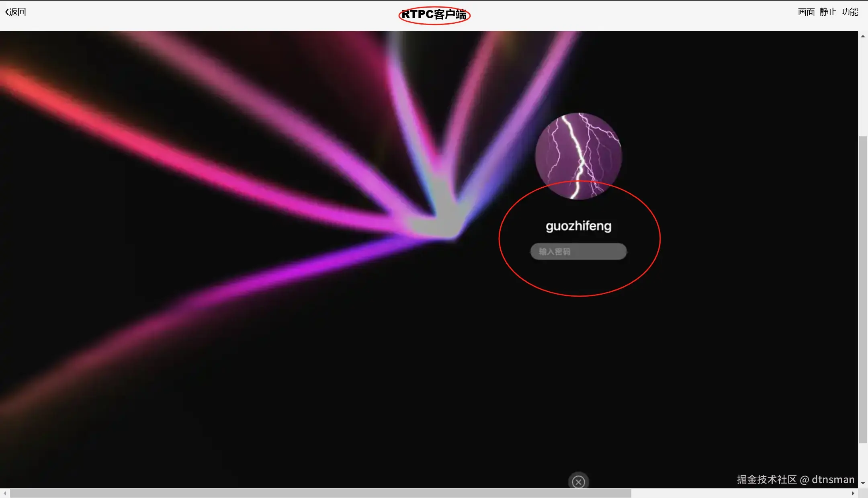Viewport: 868px width, 498px height.
Task: Click the horizontal scrollbar right arrow
Action: coord(853,493)
